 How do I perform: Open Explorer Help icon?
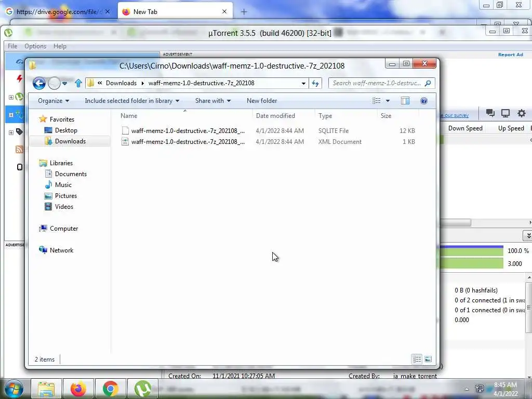424,101
